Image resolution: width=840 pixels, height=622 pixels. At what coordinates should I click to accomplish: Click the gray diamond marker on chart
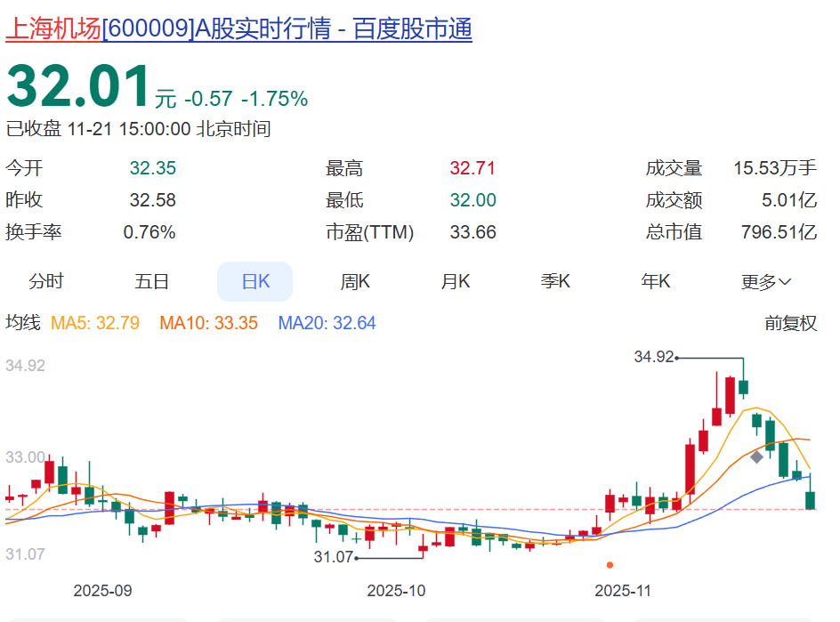(756, 457)
